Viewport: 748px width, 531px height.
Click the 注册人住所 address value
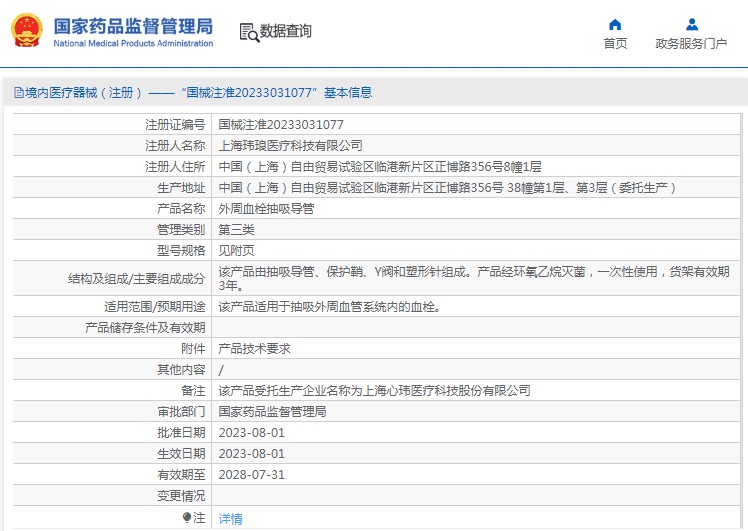tap(380, 167)
